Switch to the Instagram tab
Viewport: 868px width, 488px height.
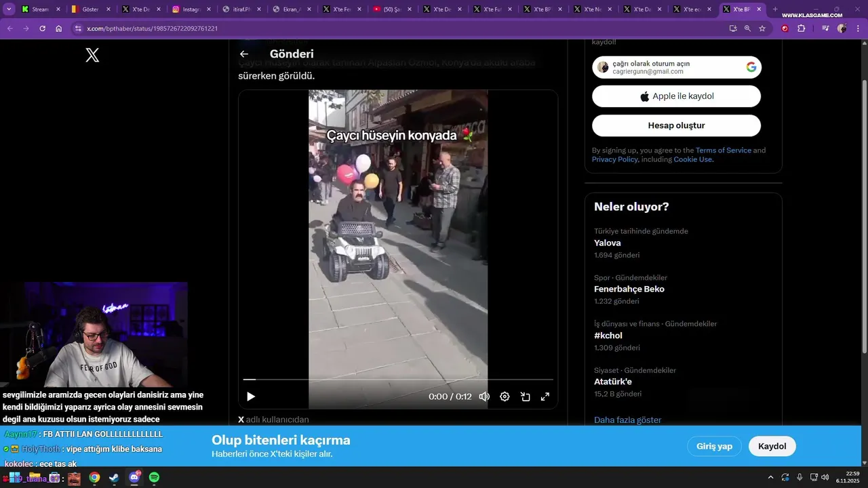(x=191, y=9)
